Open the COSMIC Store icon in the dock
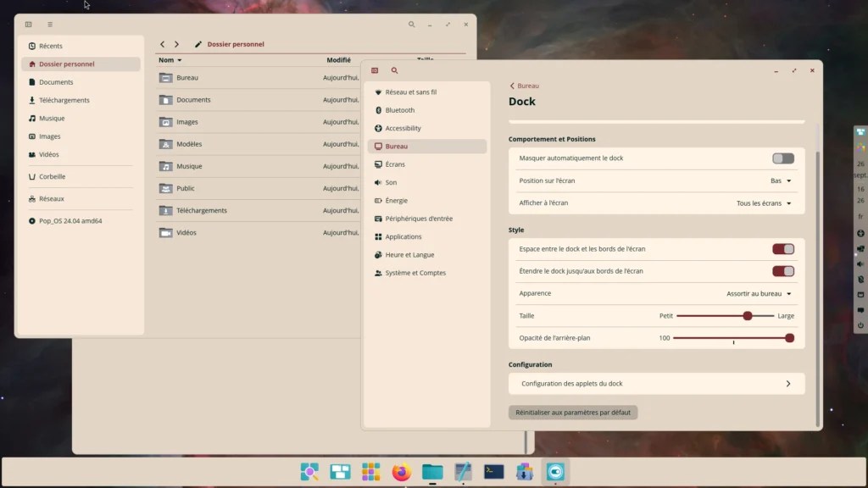This screenshot has width=868, height=488. click(524, 471)
